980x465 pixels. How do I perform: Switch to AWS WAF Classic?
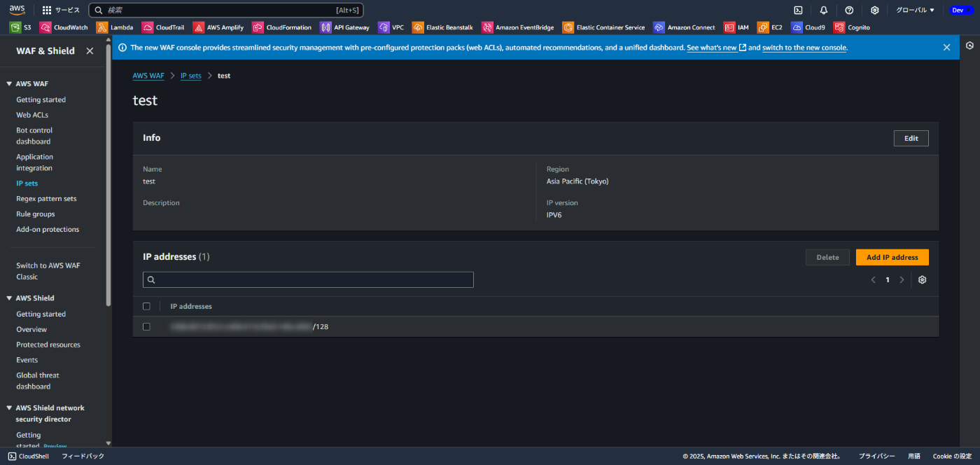tap(48, 271)
